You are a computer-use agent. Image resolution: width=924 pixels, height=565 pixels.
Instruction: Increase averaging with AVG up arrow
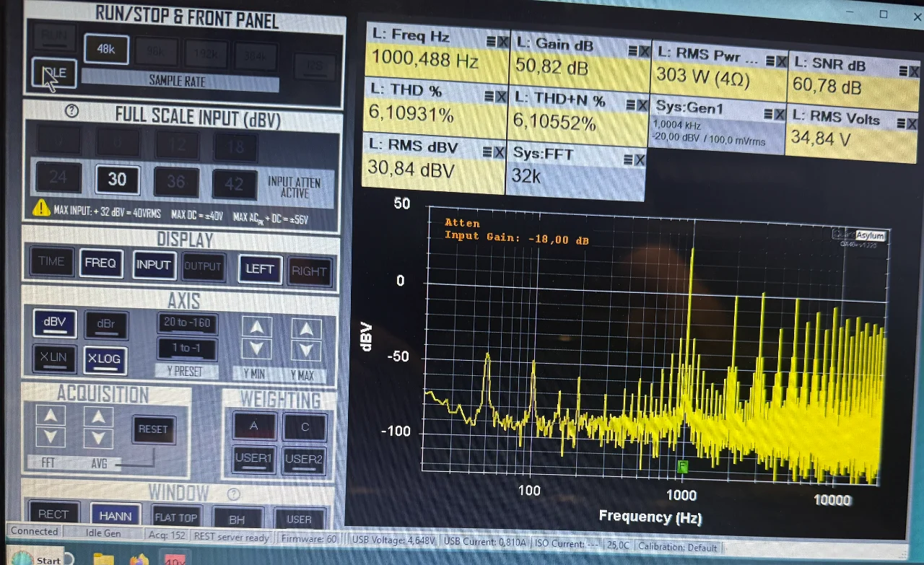coord(98,417)
